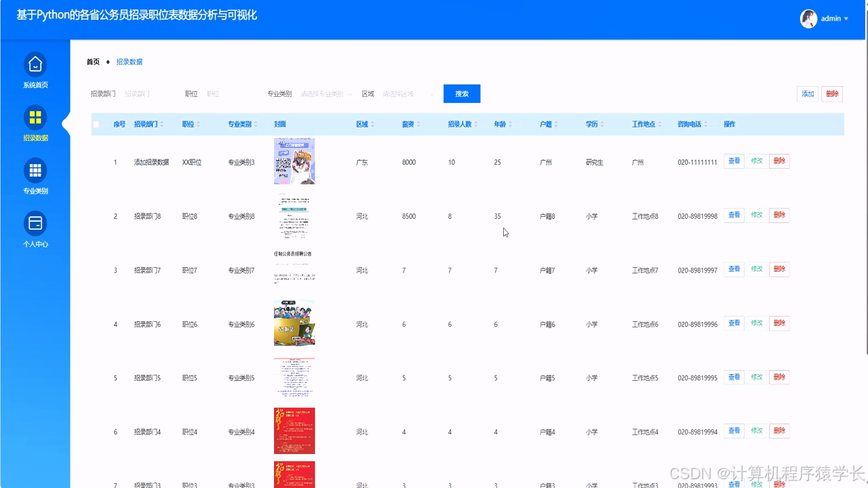Delete the 招录部门6 row with 删除
The image size is (868, 488).
point(779,323)
